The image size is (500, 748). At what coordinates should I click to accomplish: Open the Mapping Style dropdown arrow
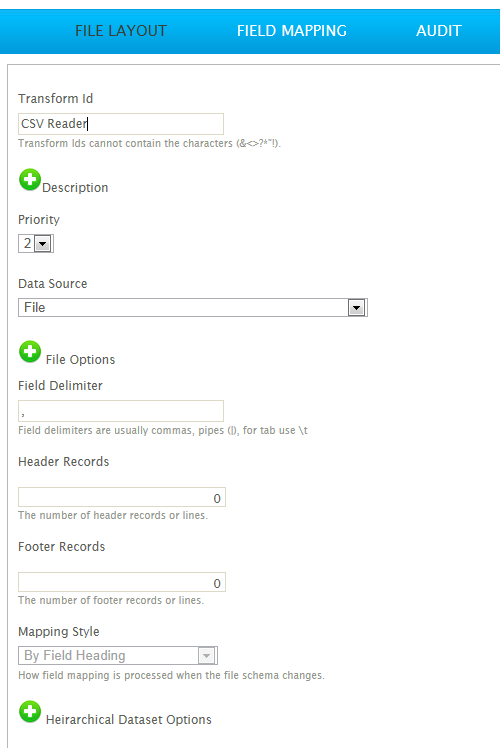[x=207, y=655]
